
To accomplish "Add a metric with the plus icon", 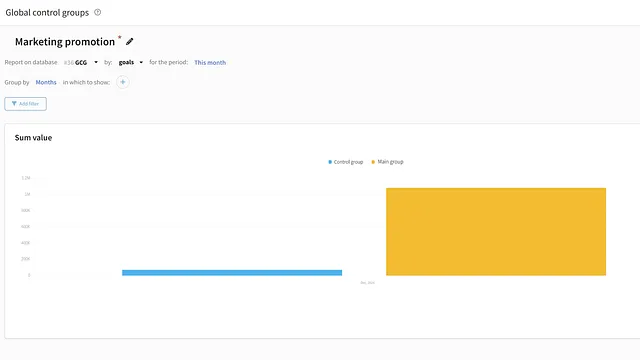I will [122, 82].
